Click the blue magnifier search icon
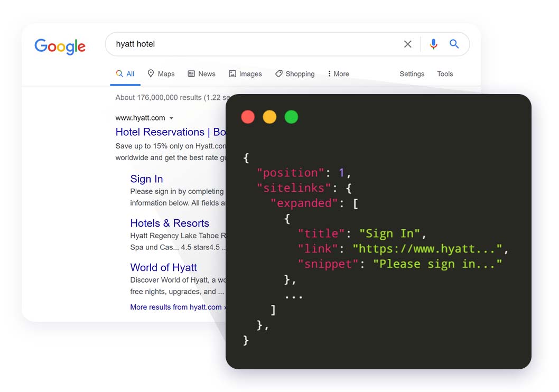This screenshot has height=392, width=559. 454,44
